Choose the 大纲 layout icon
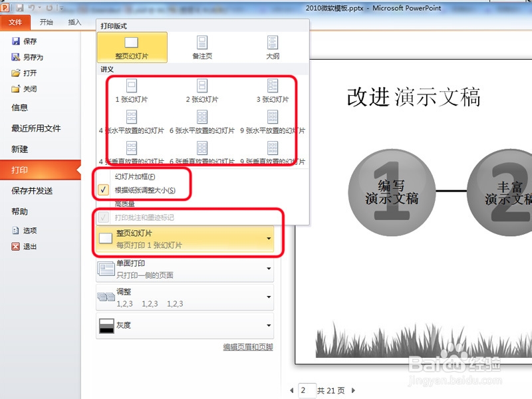Screen dimensions: 532x399 tap(273, 43)
